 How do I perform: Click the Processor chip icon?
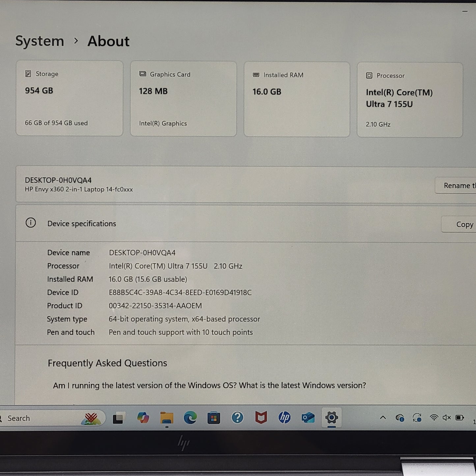point(369,75)
